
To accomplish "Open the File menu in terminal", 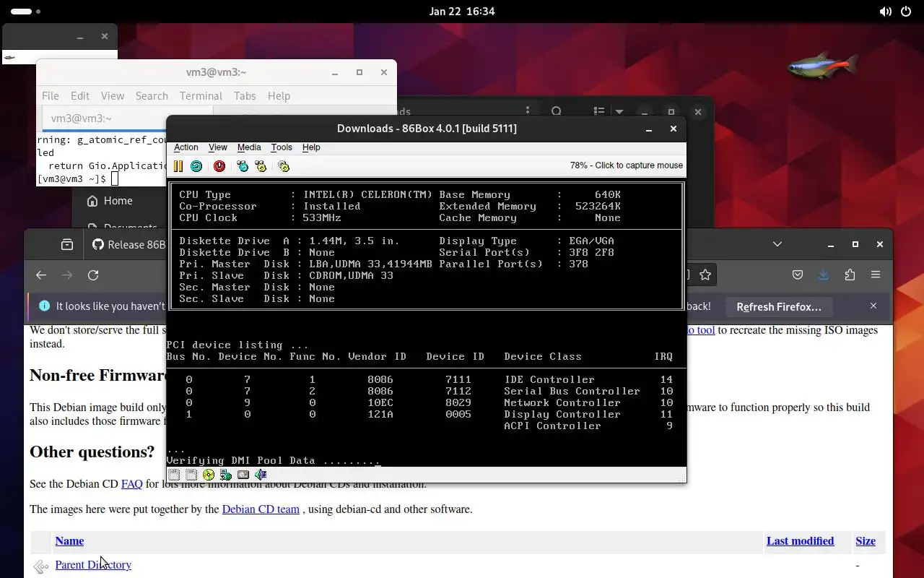I will coord(51,95).
